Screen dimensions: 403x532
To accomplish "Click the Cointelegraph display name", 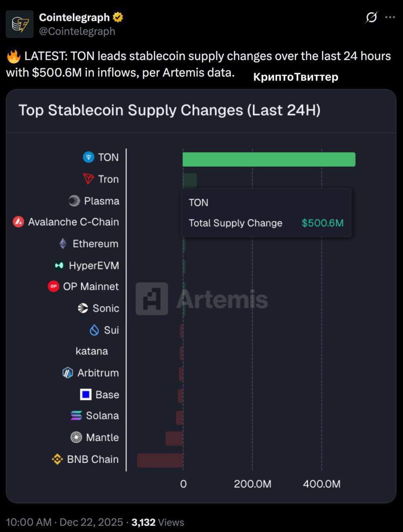I will [x=74, y=17].
